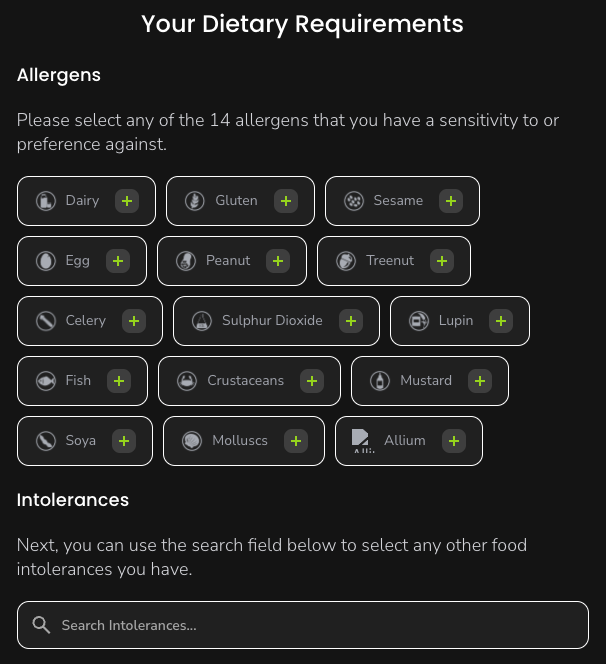This screenshot has height=664, width=606.
Task: Toggle the Celery allergen plus button
Action: (134, 321)
